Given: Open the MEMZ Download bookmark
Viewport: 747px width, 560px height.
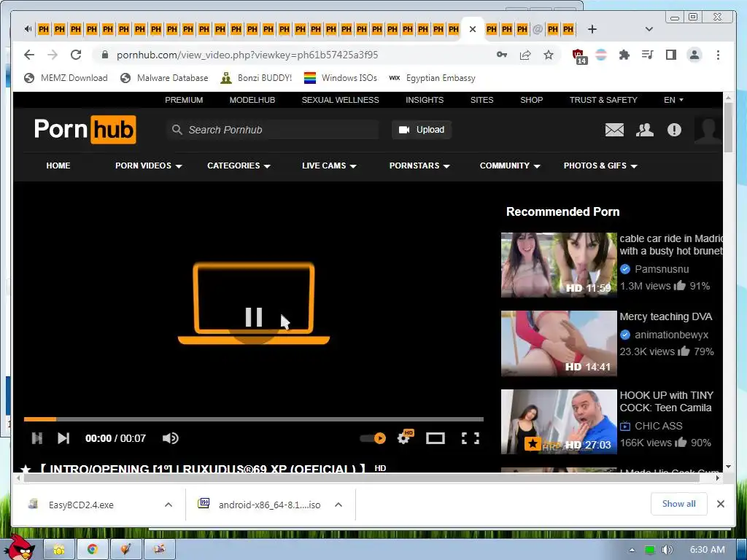Looking at the screenshot, I should click(66, 78).
